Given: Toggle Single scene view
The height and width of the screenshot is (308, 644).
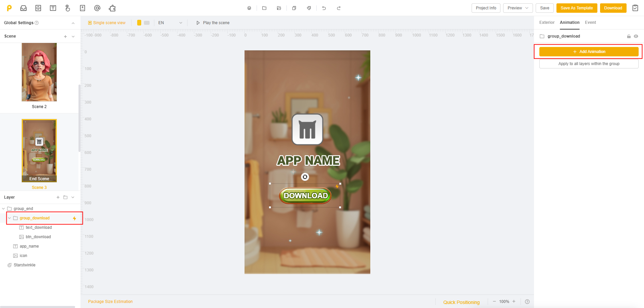Looking at the screenshot, I should click(x=107, y=23).
